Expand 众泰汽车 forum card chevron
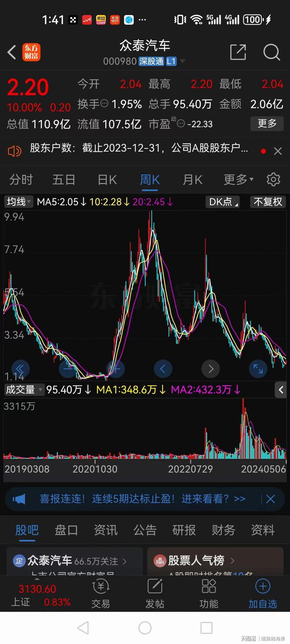The image size is (290, 644). (125, 561)
